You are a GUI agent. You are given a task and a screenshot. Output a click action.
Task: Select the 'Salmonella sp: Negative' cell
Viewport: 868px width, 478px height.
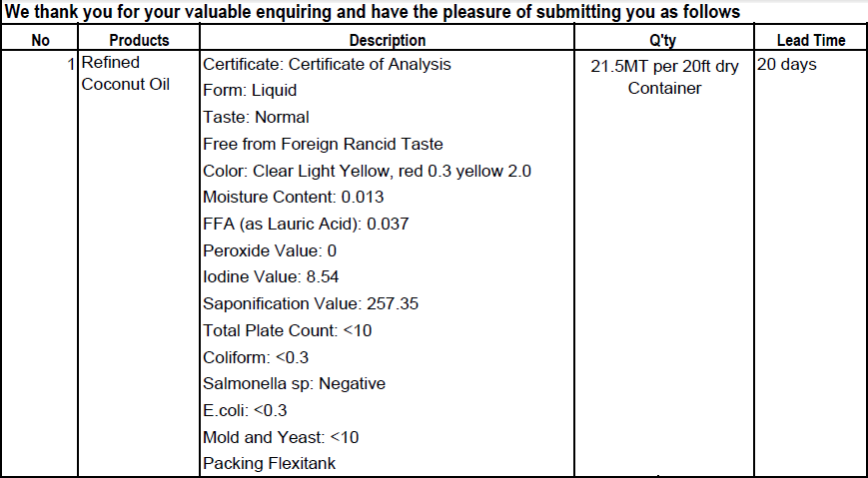click(294, 383)
